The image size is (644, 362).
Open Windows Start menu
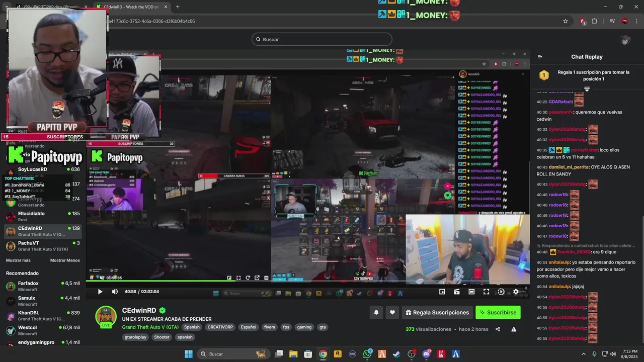[189, 354]
